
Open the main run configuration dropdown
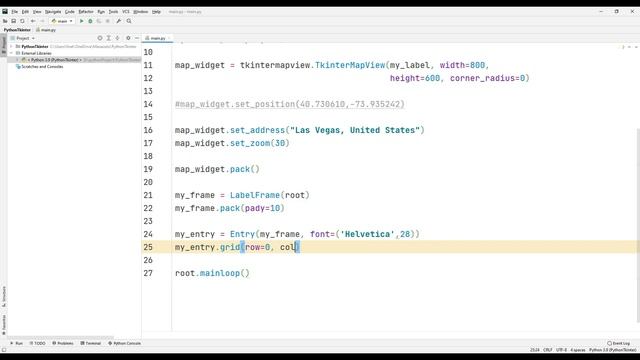coord(62,21)
